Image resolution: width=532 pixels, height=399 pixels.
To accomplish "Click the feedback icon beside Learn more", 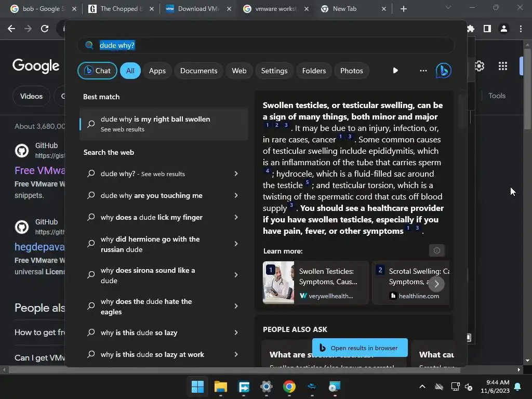I will 437,250.
